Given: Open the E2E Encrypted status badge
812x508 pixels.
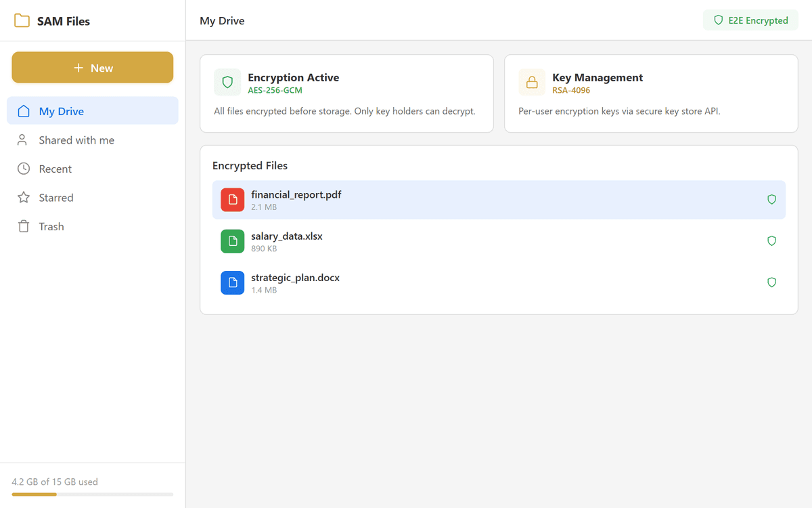Looking at the screenshot, I should point(750,20).
